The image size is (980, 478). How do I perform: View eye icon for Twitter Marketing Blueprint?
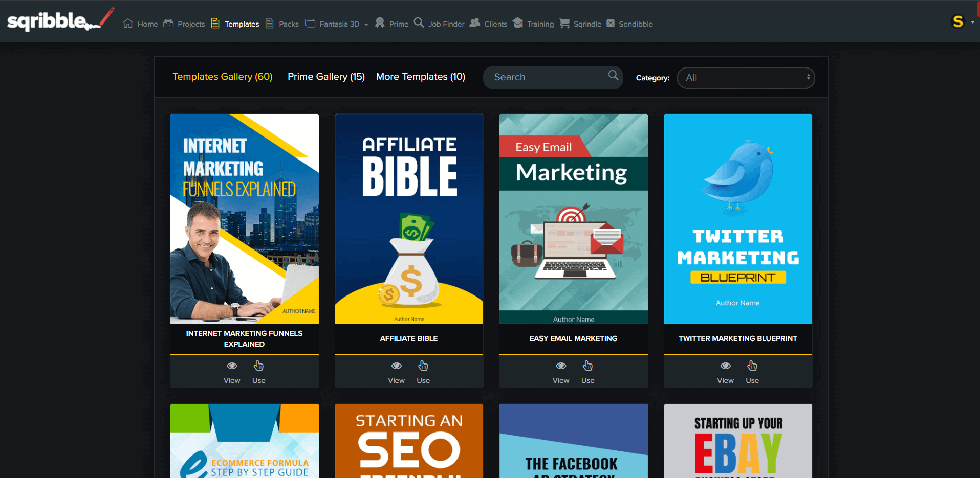[726, 366]
